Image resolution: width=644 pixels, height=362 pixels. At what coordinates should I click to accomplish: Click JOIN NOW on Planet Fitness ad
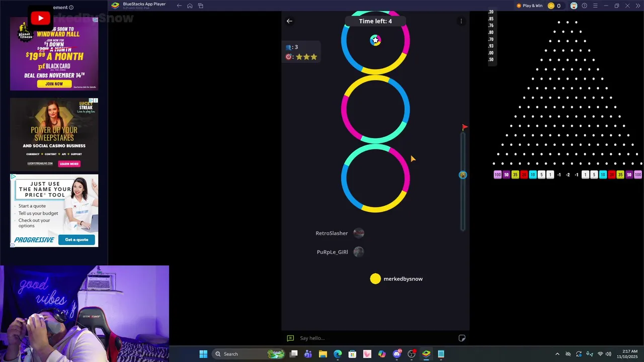pyautogui.click(x=54, y=84)
